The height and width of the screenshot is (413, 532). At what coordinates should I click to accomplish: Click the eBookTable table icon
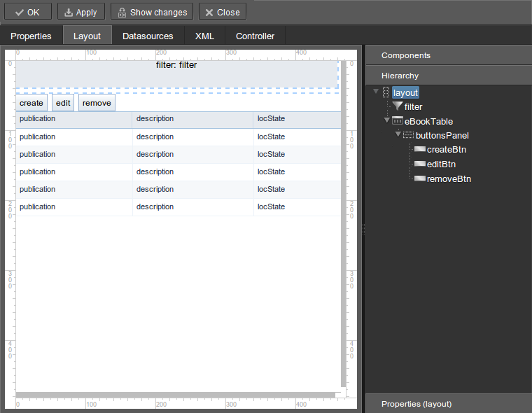tap(398, 120)
